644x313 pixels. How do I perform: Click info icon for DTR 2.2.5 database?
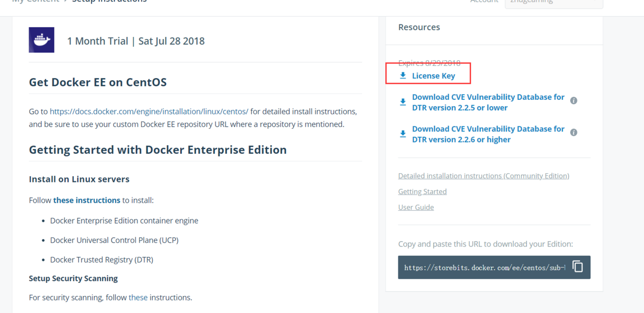point(574,100)
